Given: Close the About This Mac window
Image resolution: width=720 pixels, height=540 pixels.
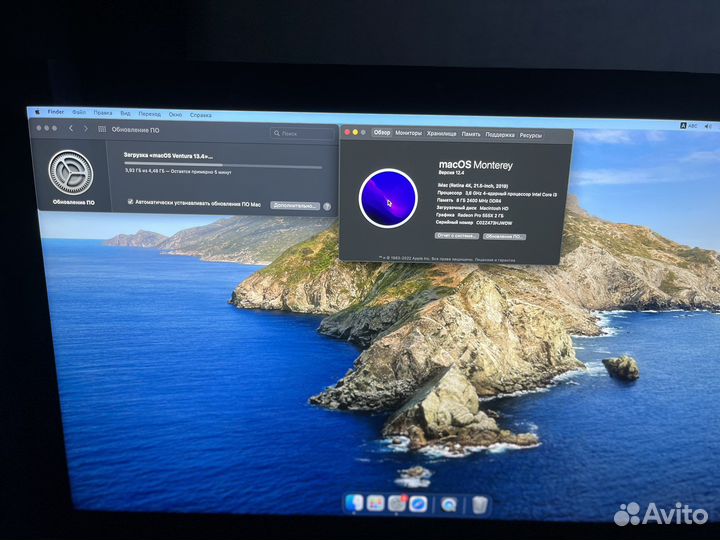Looking at the screenshot, I should [x=347, y=132].
